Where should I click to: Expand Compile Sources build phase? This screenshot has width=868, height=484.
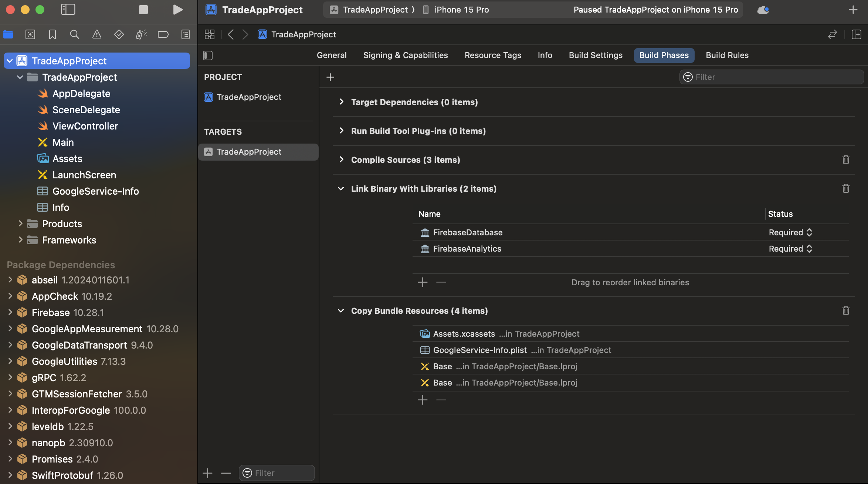341,160
